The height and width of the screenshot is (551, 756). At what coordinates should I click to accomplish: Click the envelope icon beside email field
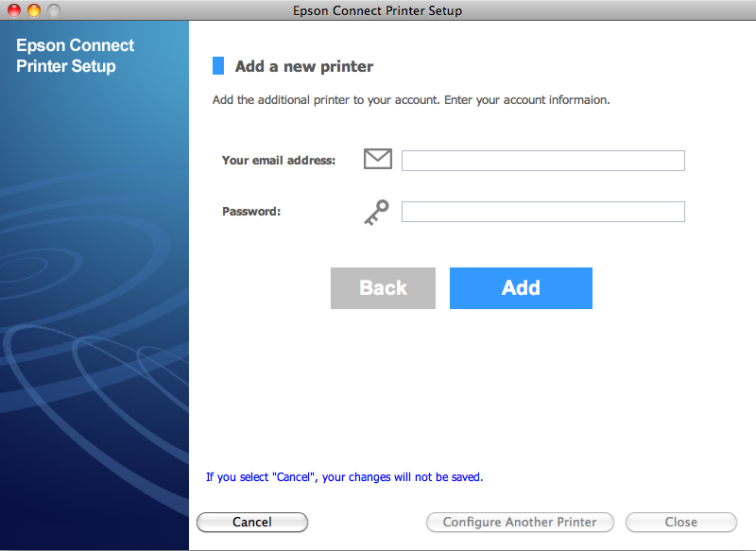(377, 160)
